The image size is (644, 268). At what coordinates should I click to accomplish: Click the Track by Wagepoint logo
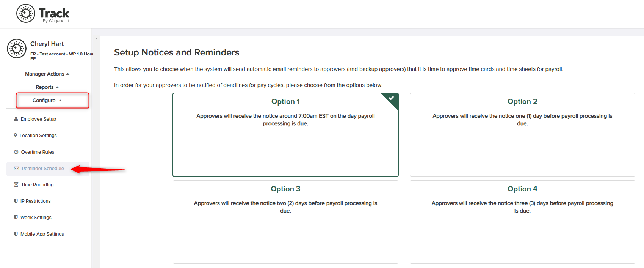click(x=43, y=14)
